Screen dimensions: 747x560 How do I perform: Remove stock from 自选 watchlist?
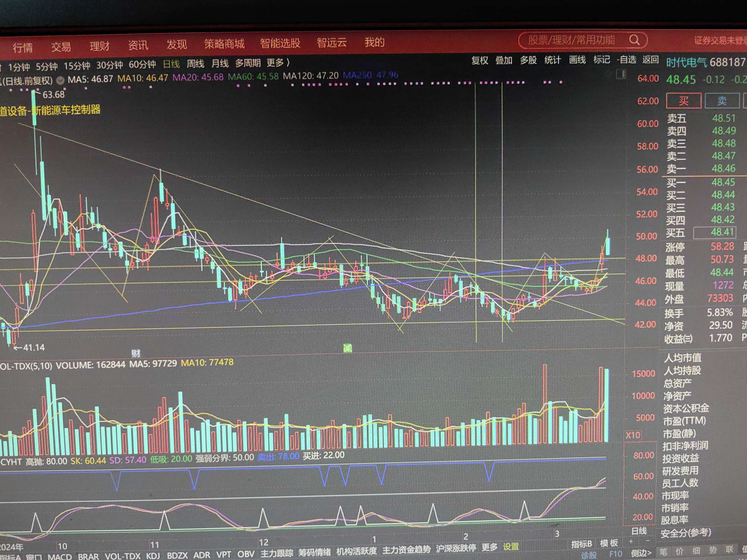626,60
